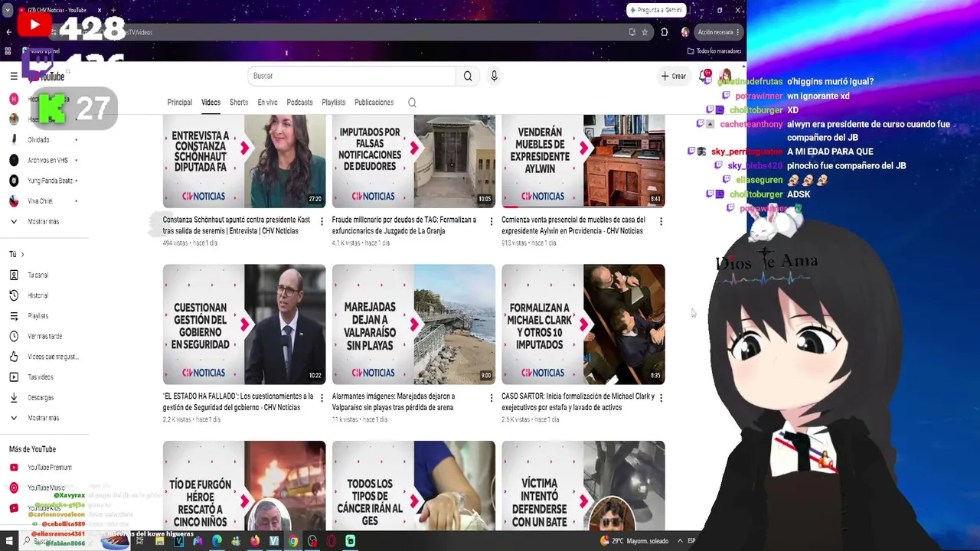980x551 pixels.
Task: Play the Cuestionan gestión del gobierno thumbnail
Action: 244,324
